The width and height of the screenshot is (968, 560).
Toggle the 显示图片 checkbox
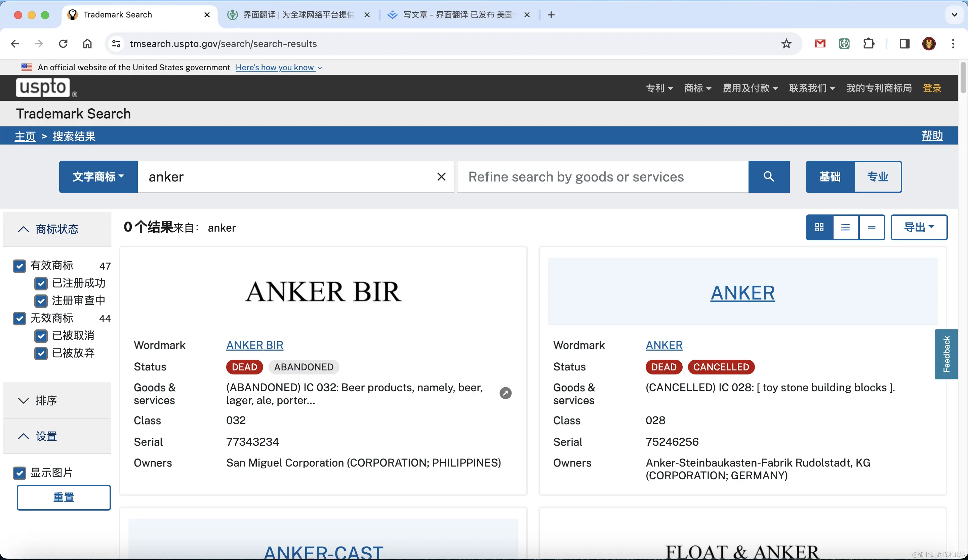point(19,473)
